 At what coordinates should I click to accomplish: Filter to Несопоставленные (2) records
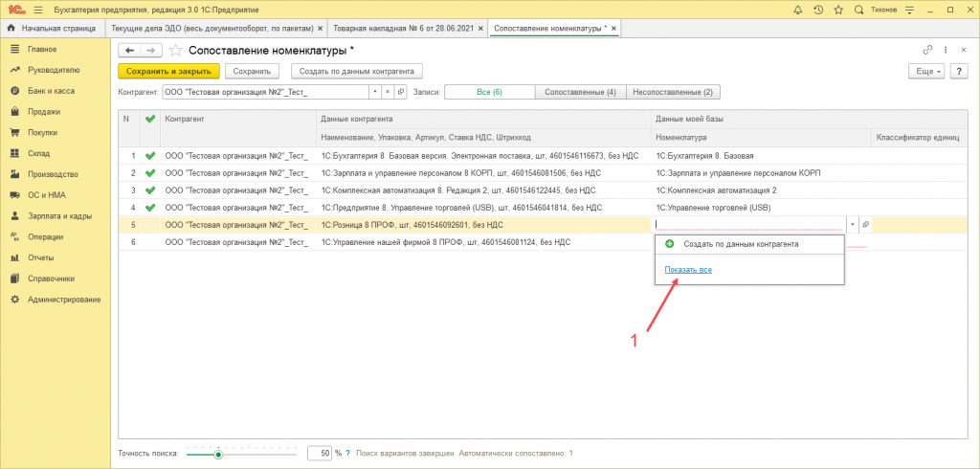pos(673,92)
